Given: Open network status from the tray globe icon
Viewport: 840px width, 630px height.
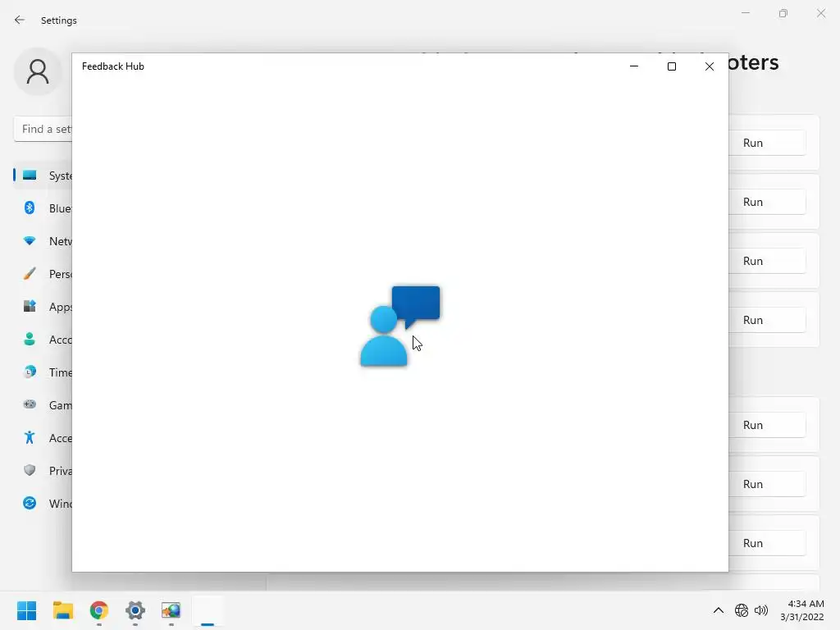Looking at the screenshot, I should (x=742, y=610).
